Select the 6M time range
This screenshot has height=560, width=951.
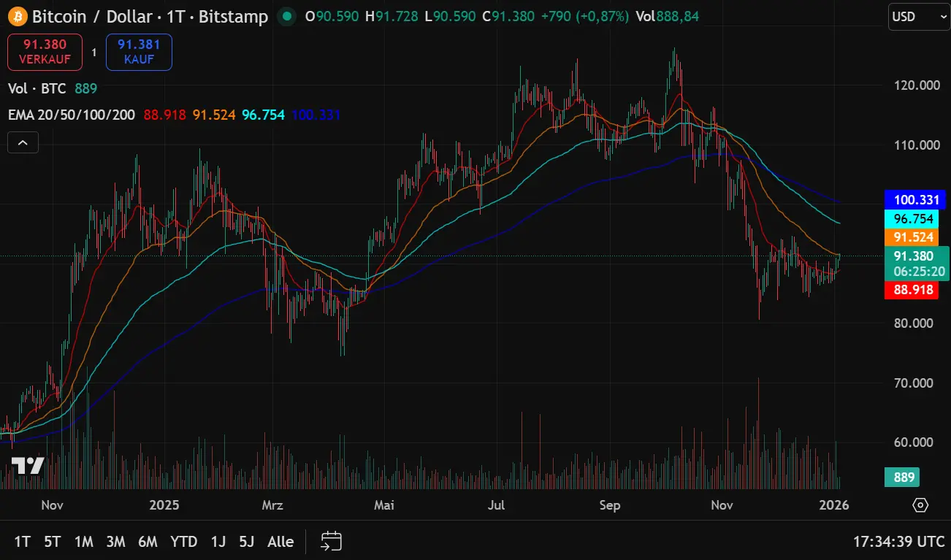click(148, 542)
